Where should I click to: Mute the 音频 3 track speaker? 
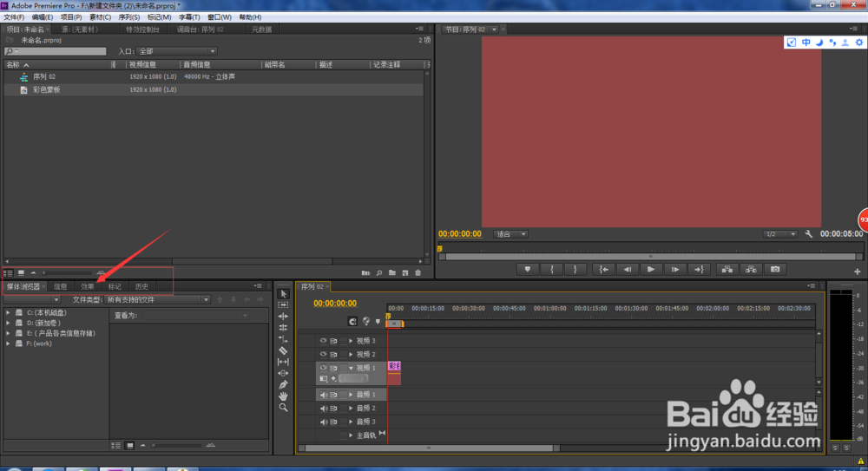click(323, 422)
